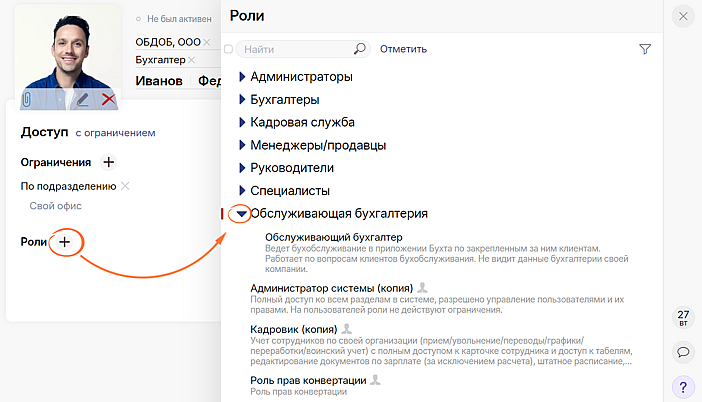Viewport: 702px width, 402px height.
Task: Select the Кадровик (копия) role
Action: (294, 328)
